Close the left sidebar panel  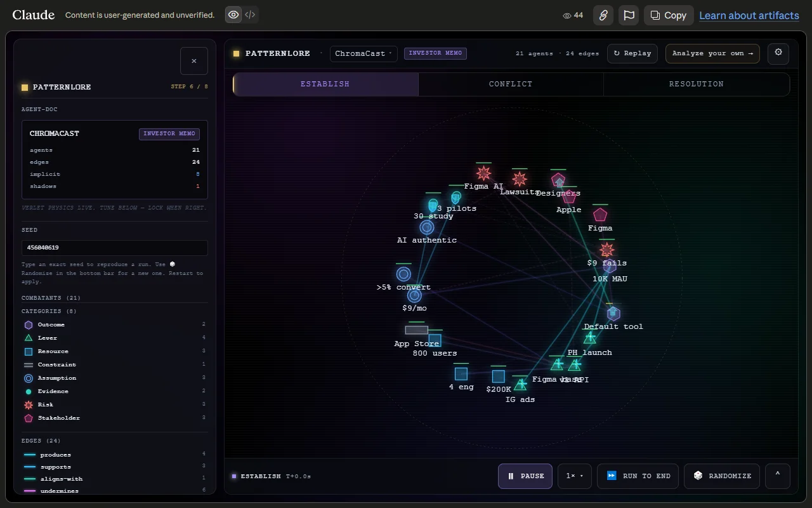(194, 61)
